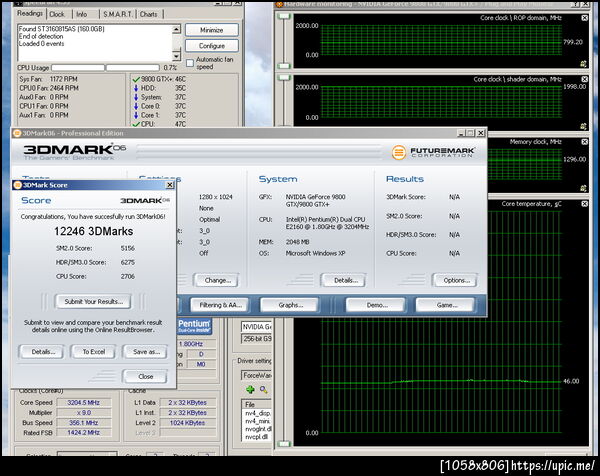600x476 pixels.
Task: Open the Graphs button in 3DMark06
Action: (x=290, y=305)
